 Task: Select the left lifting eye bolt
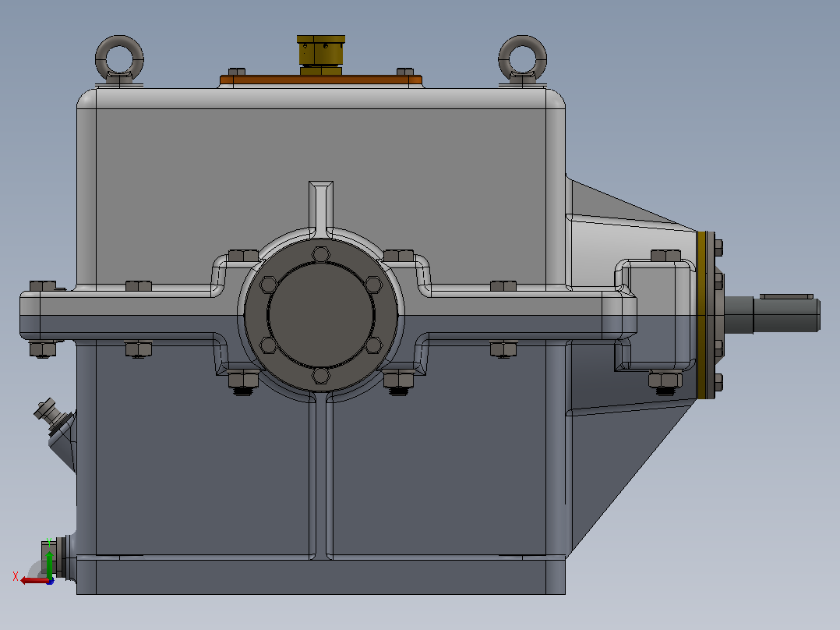[x=119, y=60]
